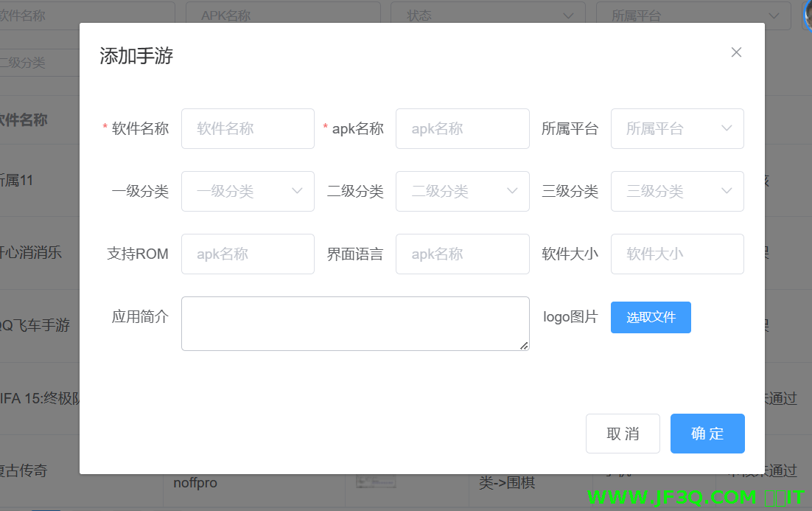Click the background APK名称 search field

(x=283, y=15)
